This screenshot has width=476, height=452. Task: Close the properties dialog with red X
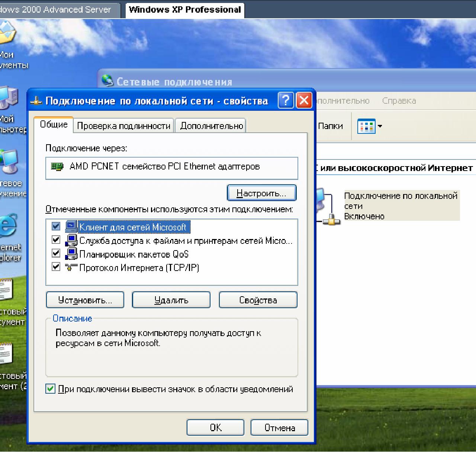point(304,101)
